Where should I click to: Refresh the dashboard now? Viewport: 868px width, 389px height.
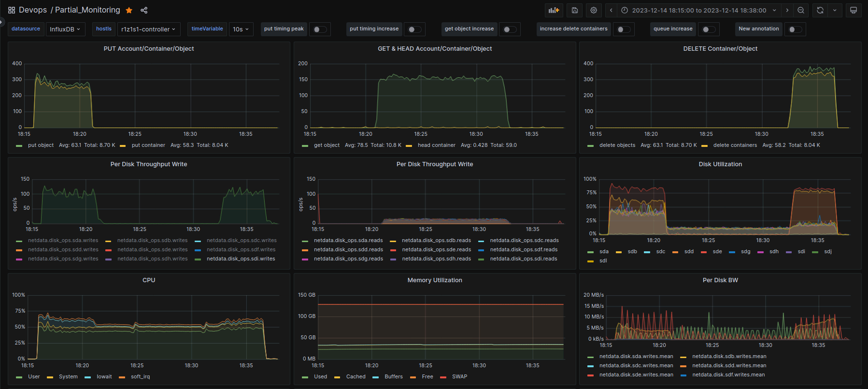pos(820,10)
